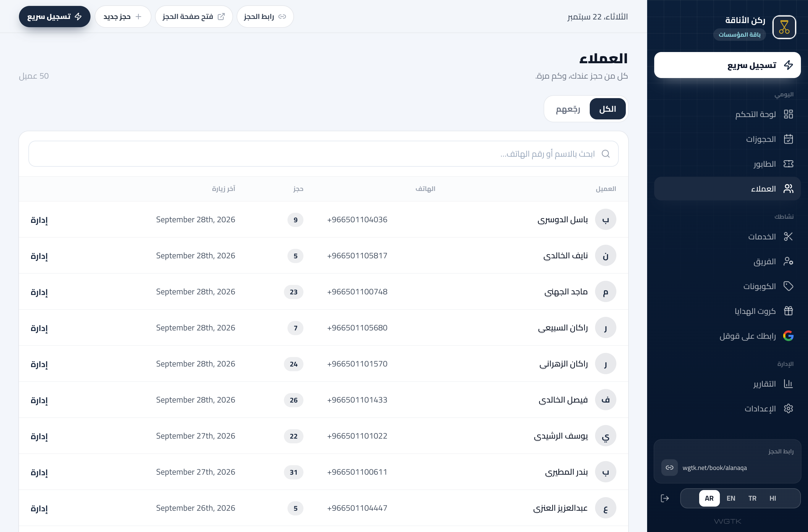Open الطابور menu item
808x532 pixels.
coord(727,164)
